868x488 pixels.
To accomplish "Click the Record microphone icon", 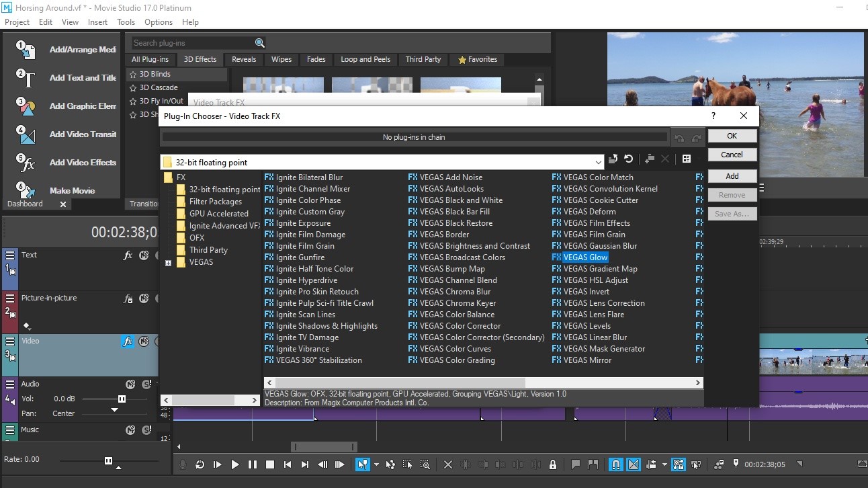I will [x=182, y=464].
